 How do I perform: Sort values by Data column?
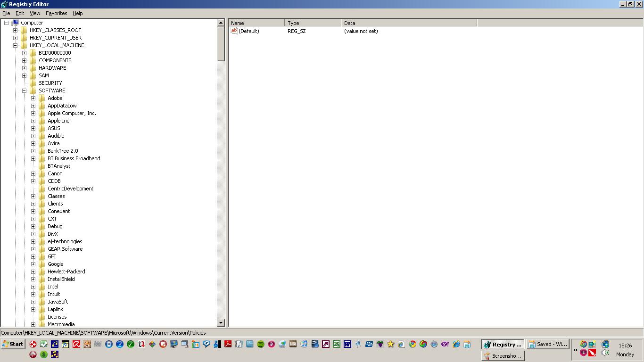[409, 23]
